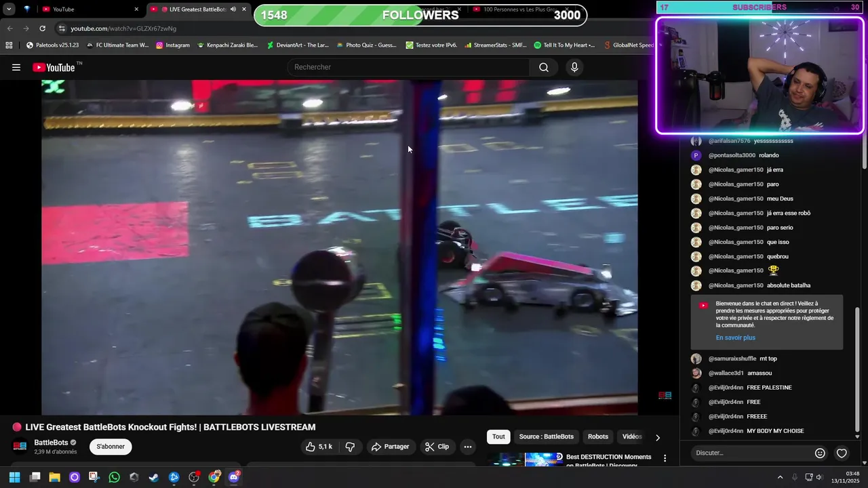Switch to 100 Personnes vs Les Plus Grand tab
The width and height of the screenshot is (868, 488).
(522, 9)
